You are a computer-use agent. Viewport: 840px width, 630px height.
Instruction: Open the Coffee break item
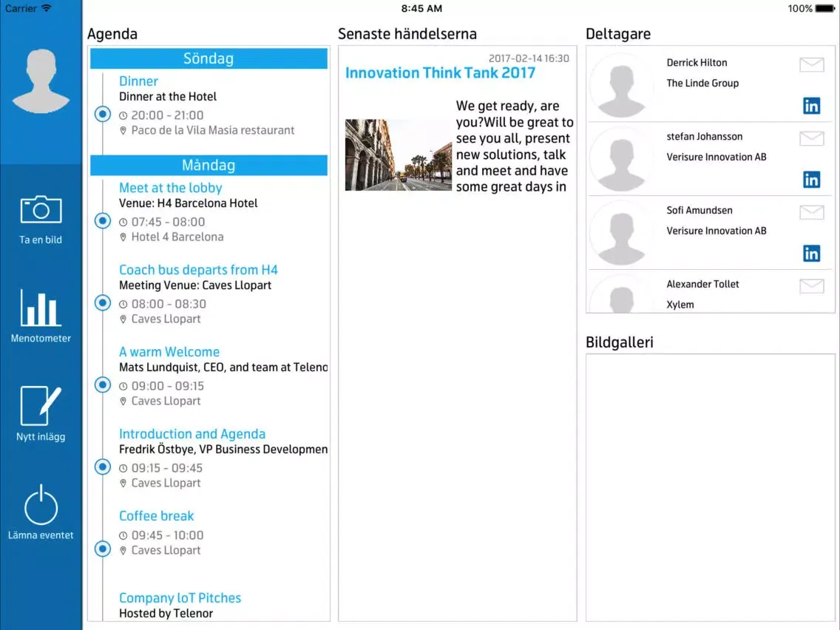(157, 515)
